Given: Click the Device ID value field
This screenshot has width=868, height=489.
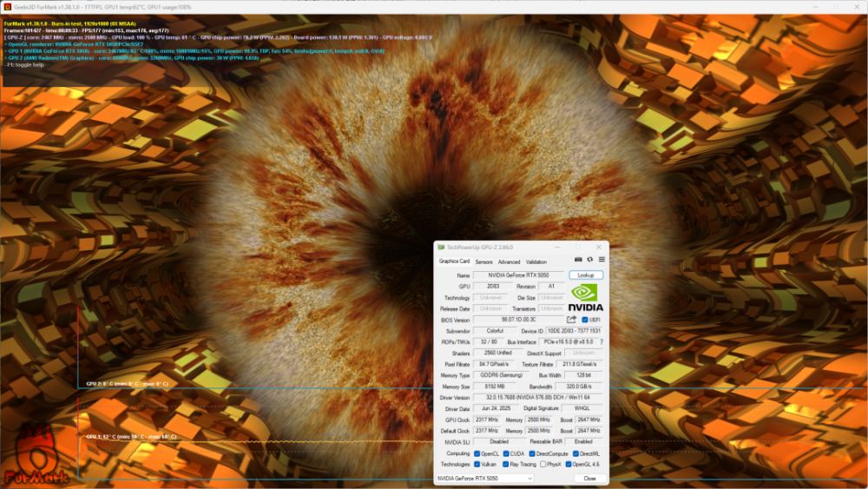Looking at the screenshot, I should point(574,331).
